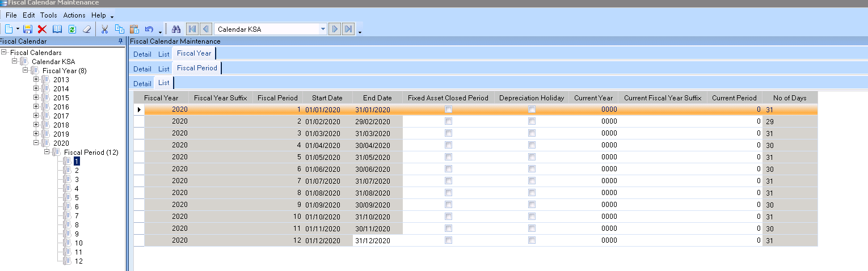The width and height of the screenshot is (868, 271).
Task: Pin the Fiscal Calendar panel
Action: point(120,41)
